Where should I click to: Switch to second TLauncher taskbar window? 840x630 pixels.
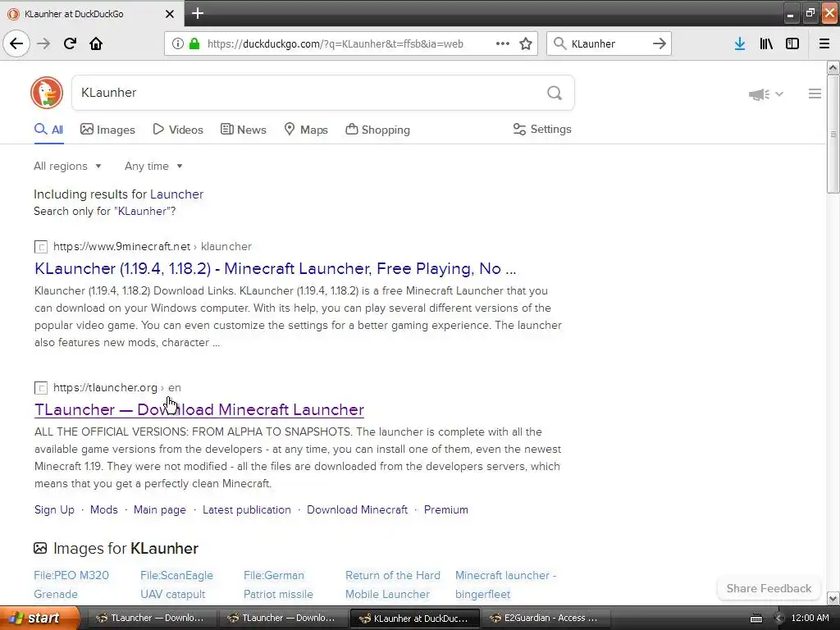click(x=281, y=618)
